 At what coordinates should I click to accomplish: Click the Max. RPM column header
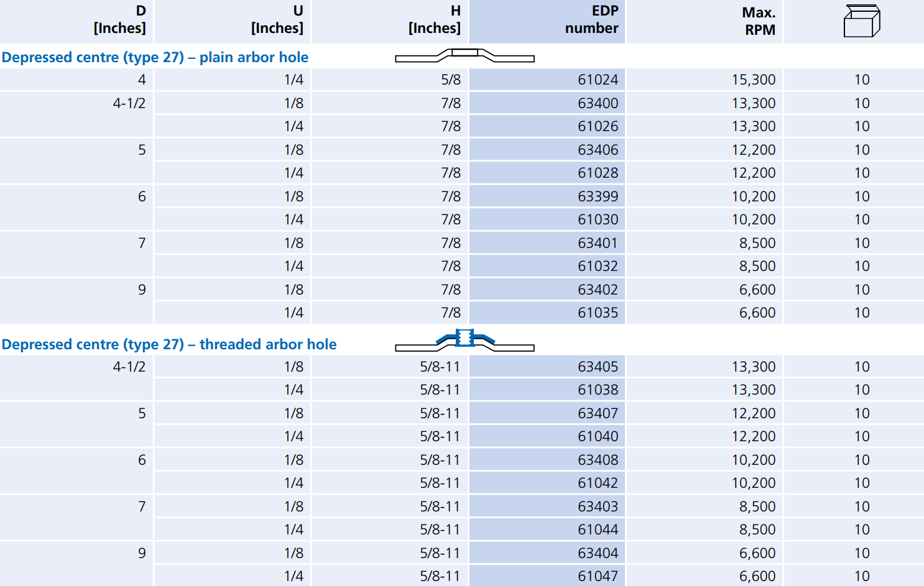(x=758, y=21)
